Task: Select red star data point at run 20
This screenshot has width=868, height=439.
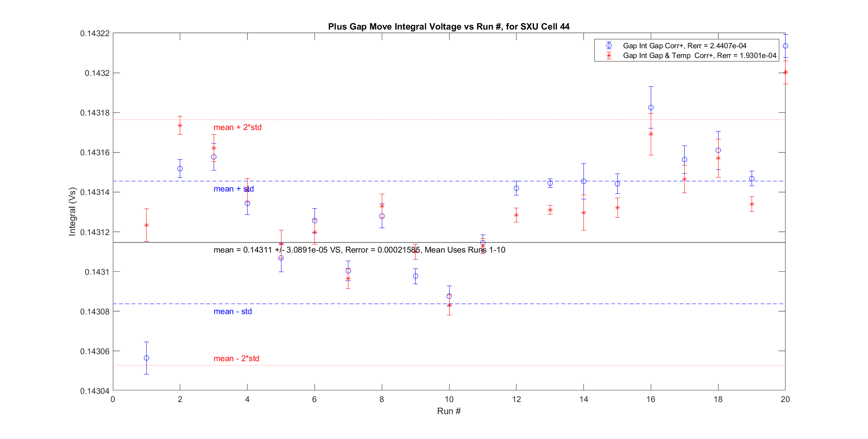Action: point(785,72)
